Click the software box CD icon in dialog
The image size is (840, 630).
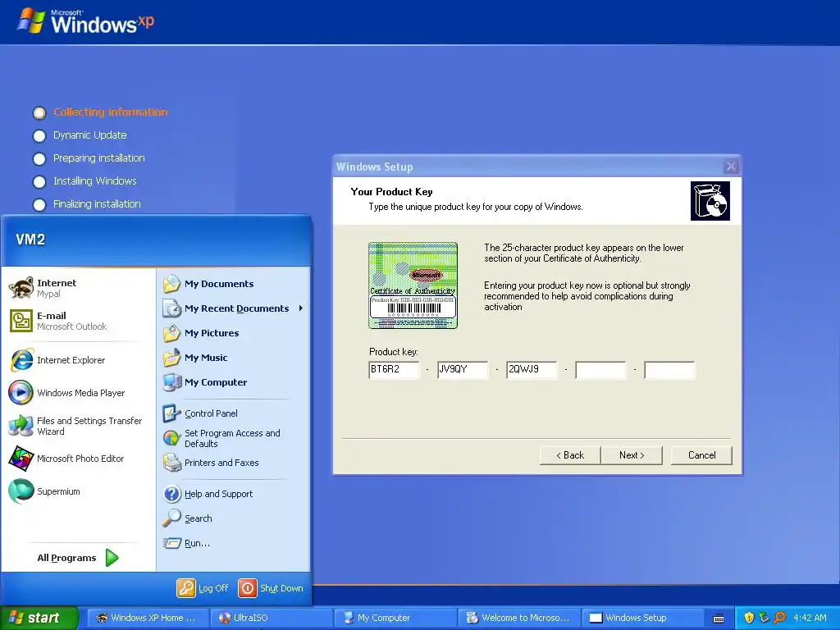pos(710,201)
